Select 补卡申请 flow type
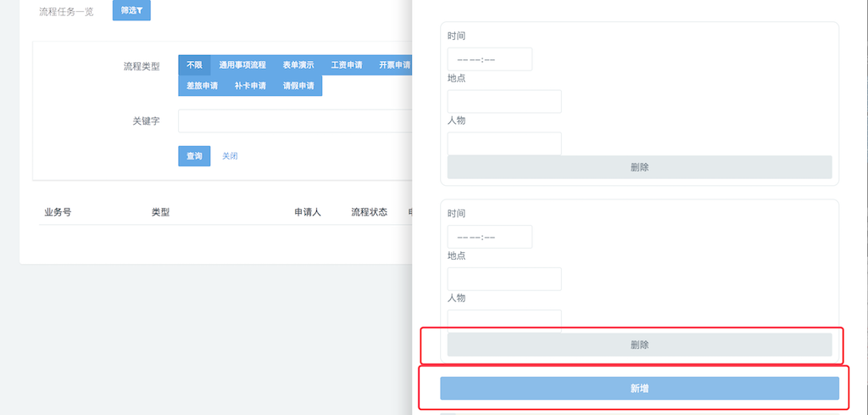Image resolution: width=868 pixels, height=415 pixels. coord(250,86)
